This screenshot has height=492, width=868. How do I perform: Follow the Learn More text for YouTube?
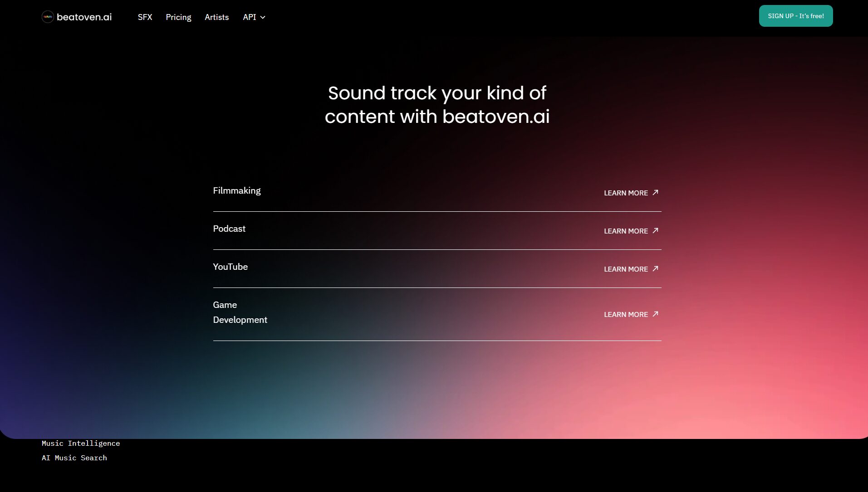point(625,269)
